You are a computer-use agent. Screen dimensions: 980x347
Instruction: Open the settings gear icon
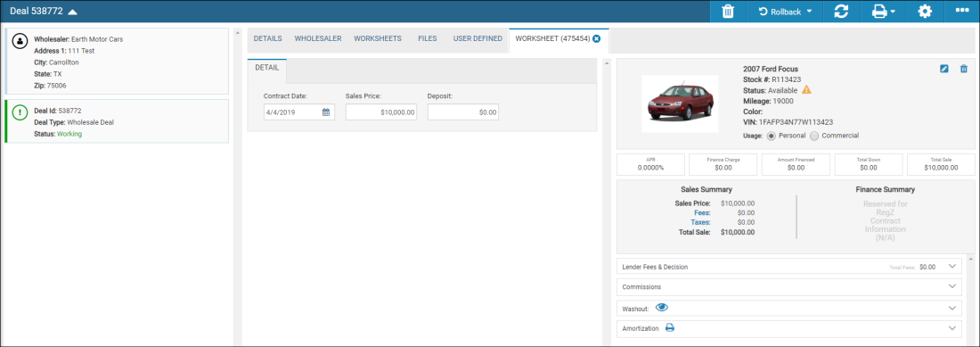(925, 12)
